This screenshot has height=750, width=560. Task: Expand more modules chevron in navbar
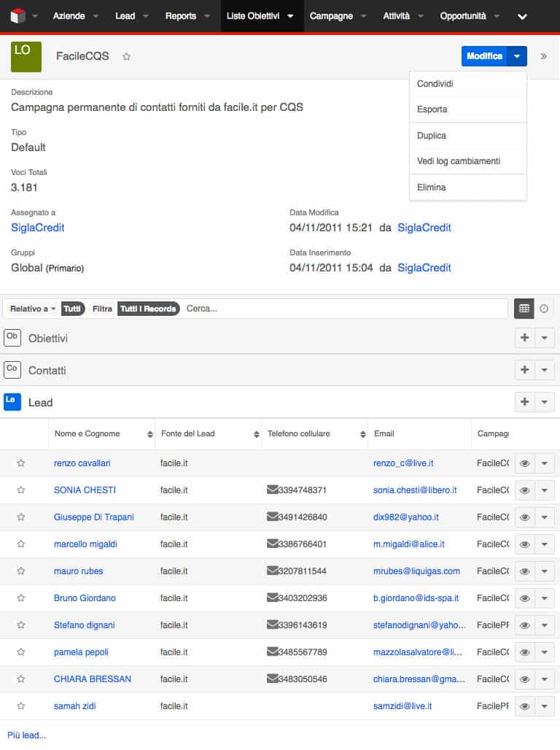coord(522,16)
